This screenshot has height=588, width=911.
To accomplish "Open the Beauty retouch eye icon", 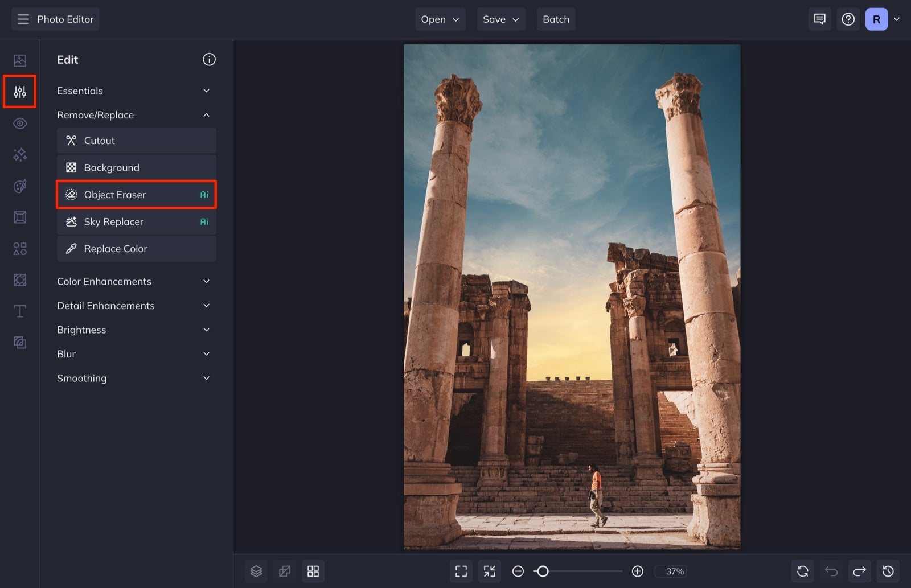I will pos(19,123).
